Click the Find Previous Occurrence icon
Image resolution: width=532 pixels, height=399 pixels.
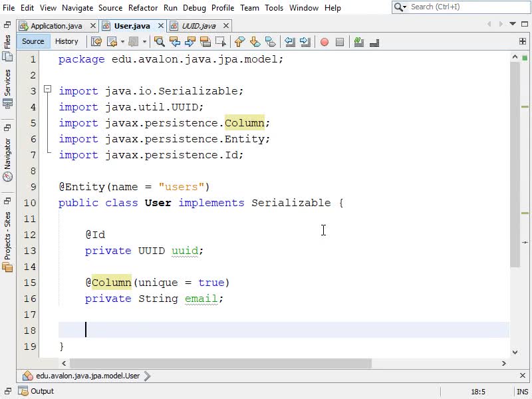point(175,42)
